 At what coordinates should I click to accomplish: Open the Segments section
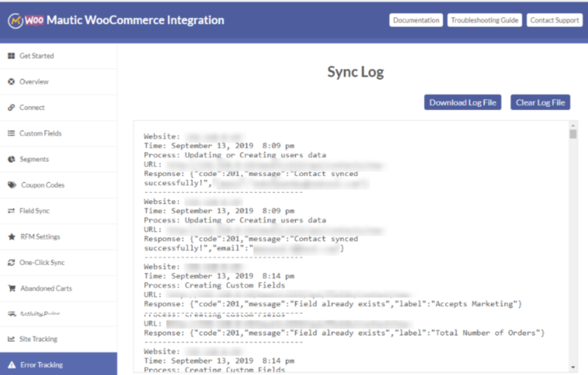click(x=58, y=159)
